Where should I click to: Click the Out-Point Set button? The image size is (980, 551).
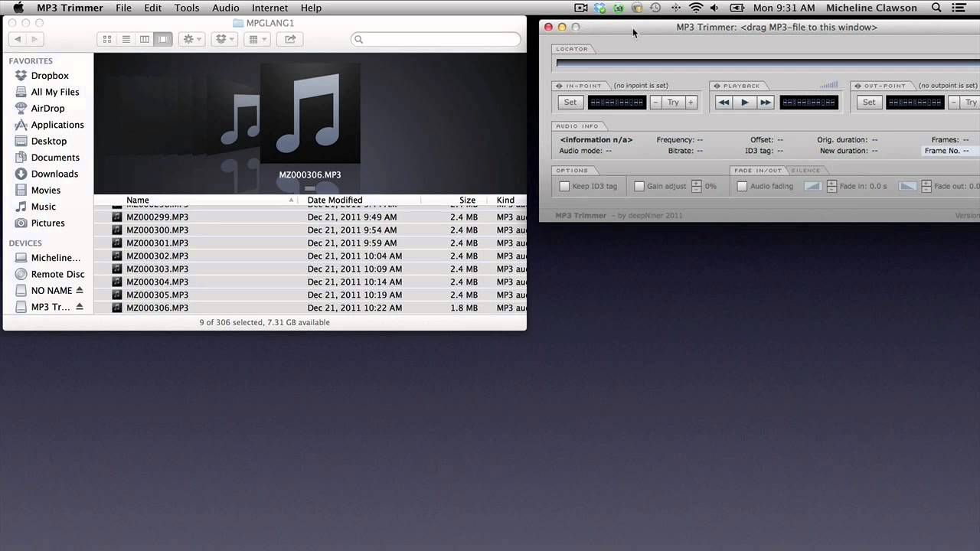click(869, 102)
